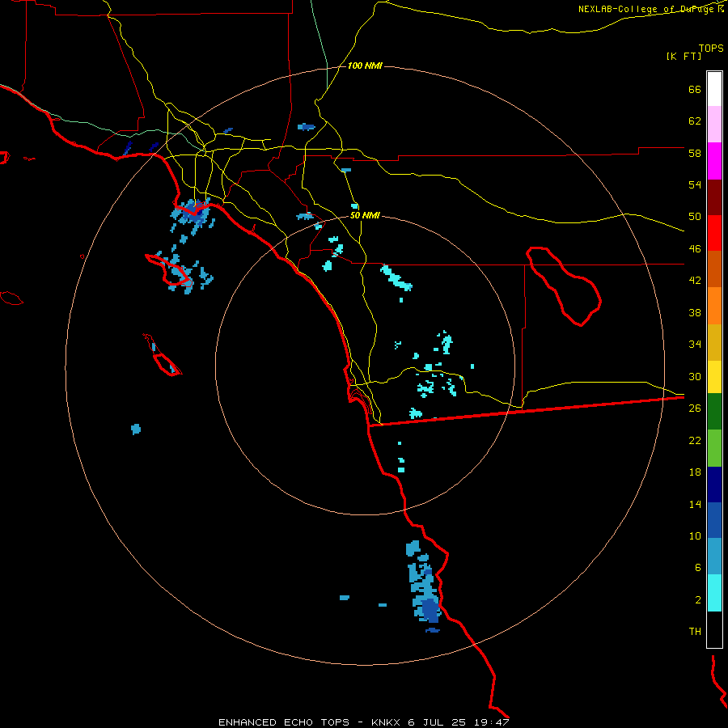Click the white swatch on the tops color scale
Screen dimensions: 728x728
714,89
